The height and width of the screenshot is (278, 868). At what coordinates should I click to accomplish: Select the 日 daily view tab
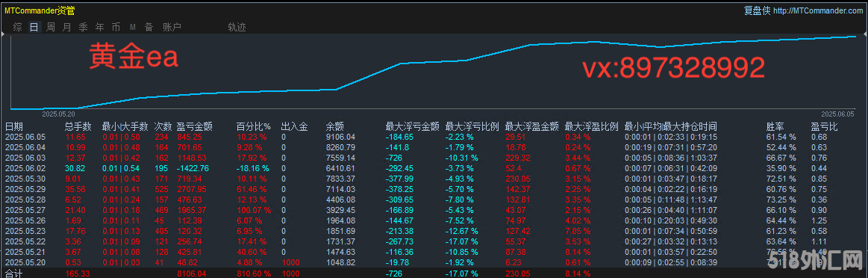(34, 27)
